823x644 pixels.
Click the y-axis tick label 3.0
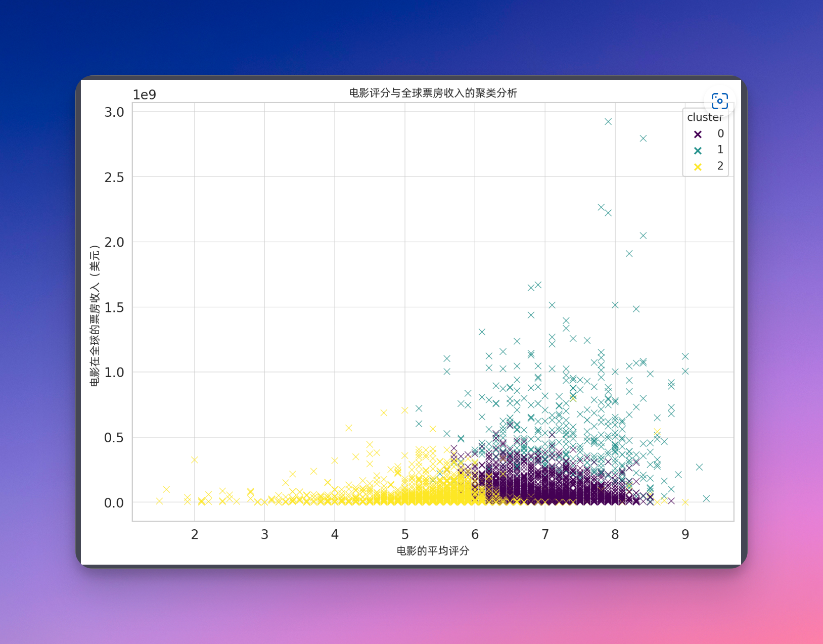click(x=114, y=112)
